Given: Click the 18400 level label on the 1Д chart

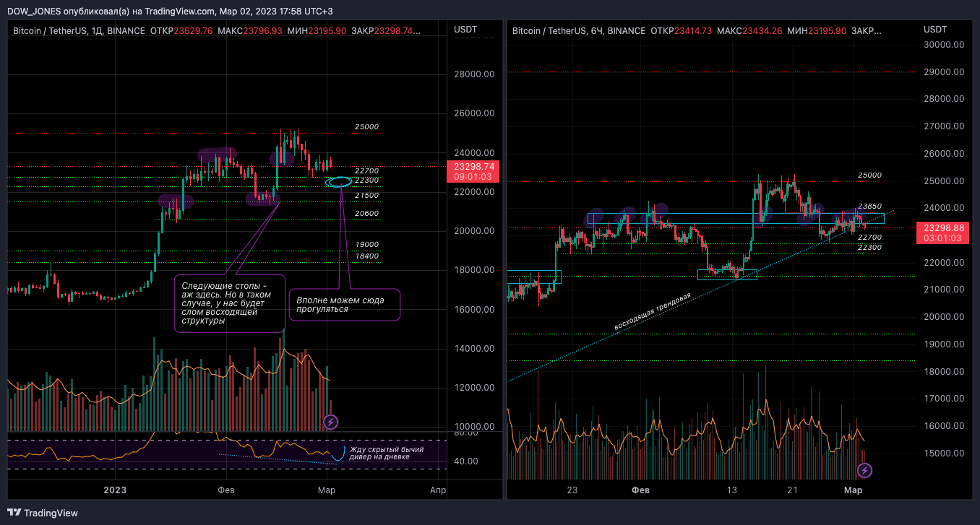Looking at the screenshot, I should point(366,256).
